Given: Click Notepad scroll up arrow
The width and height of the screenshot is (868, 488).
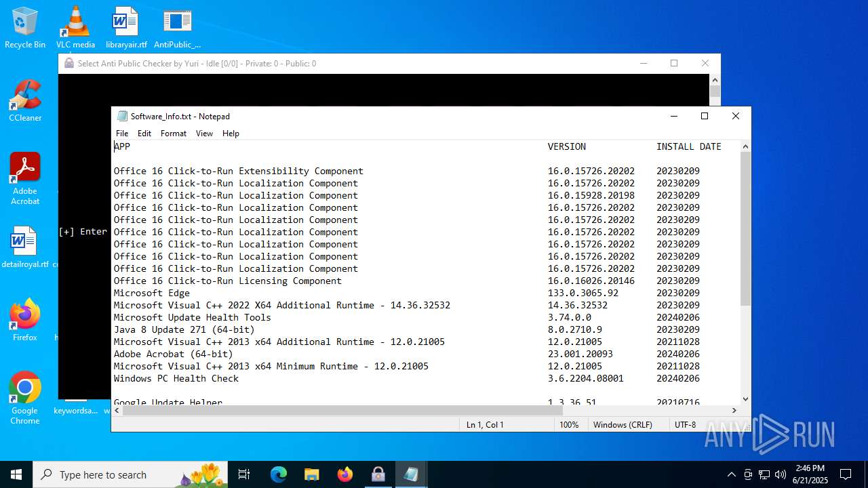Looking at the screenshot, I should (x=745, y=146).
